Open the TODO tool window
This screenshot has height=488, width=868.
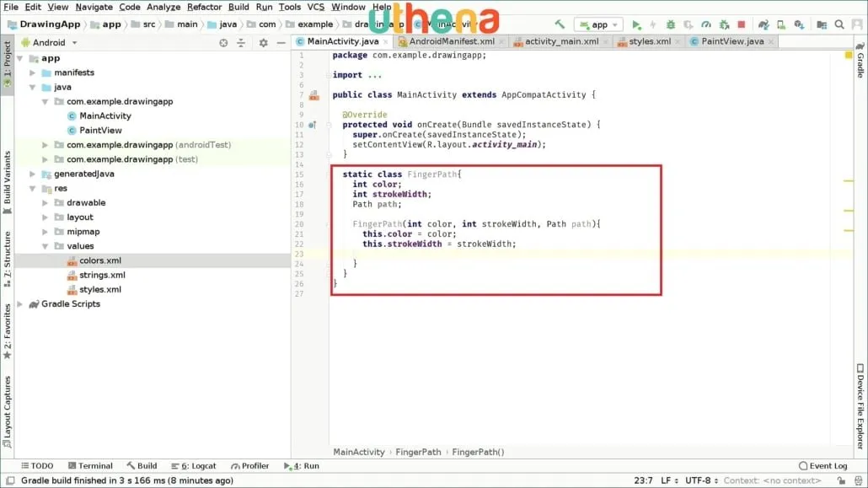click(37, 466)
